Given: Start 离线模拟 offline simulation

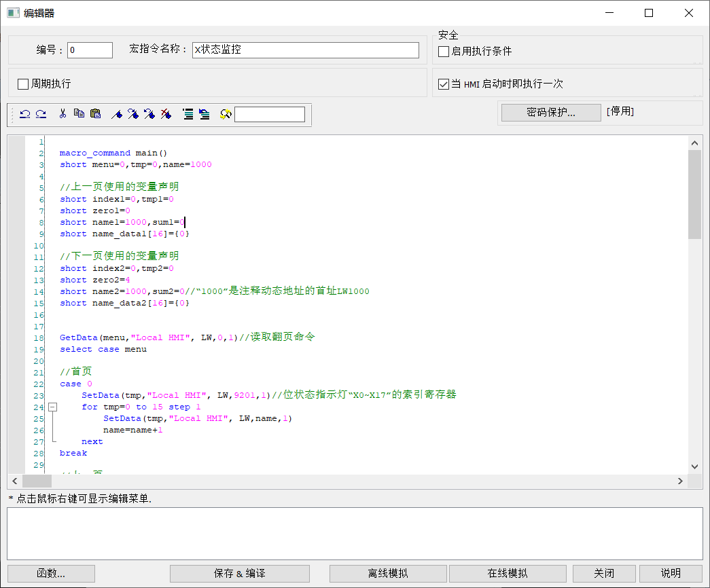Looking at the screenshot, I should (388, 573).
